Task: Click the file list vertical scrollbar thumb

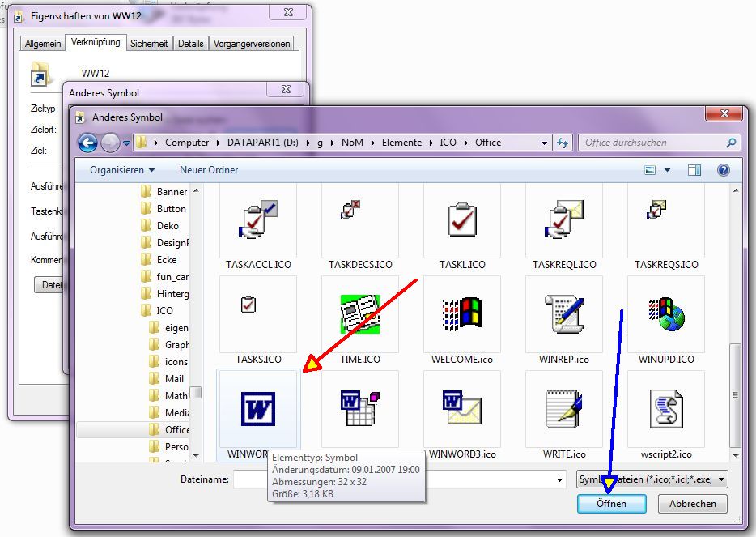Action: (x=735, y=395)
